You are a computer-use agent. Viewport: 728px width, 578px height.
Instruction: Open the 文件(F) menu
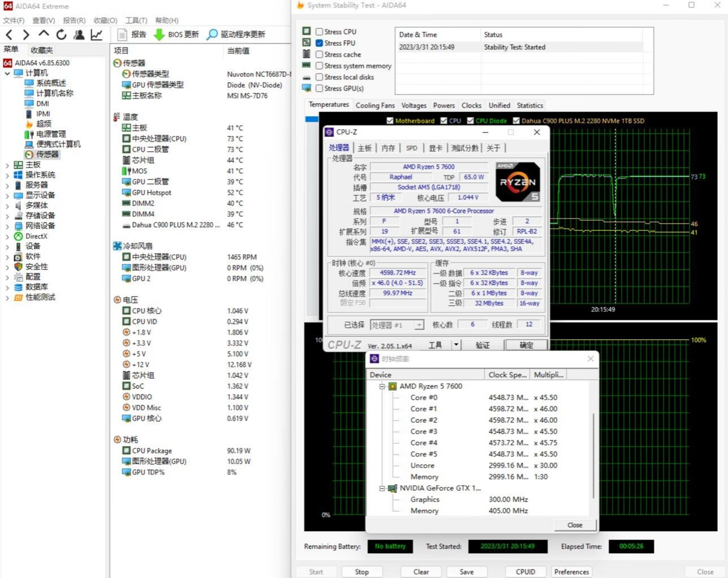(x=14, y=20)
